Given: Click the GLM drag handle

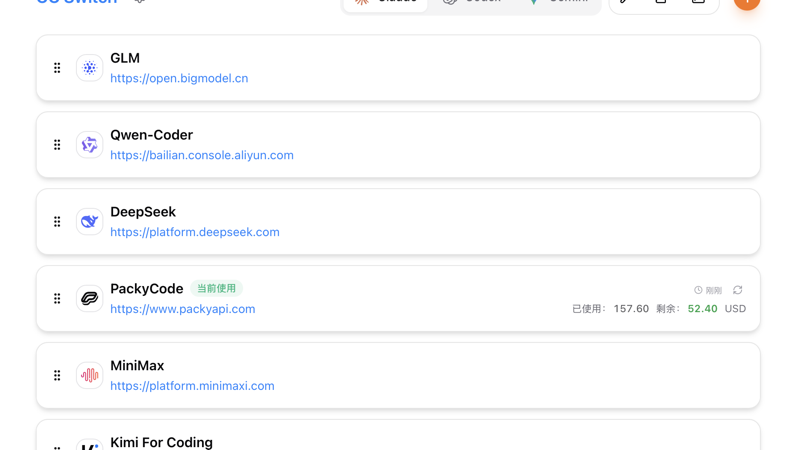Looking at the screenshot, I should pos(57,68).
